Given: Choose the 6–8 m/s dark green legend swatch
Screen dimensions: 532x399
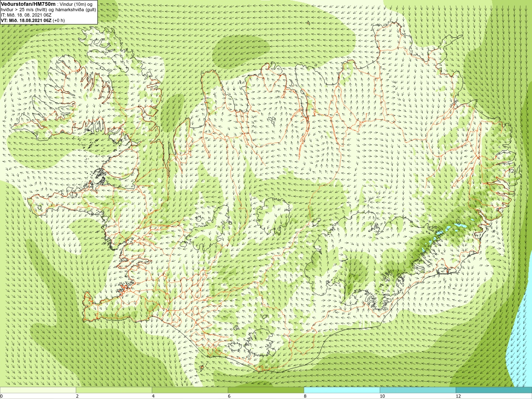Looking at the screenshot, I should pyautogui.click(x=266, y=390).
